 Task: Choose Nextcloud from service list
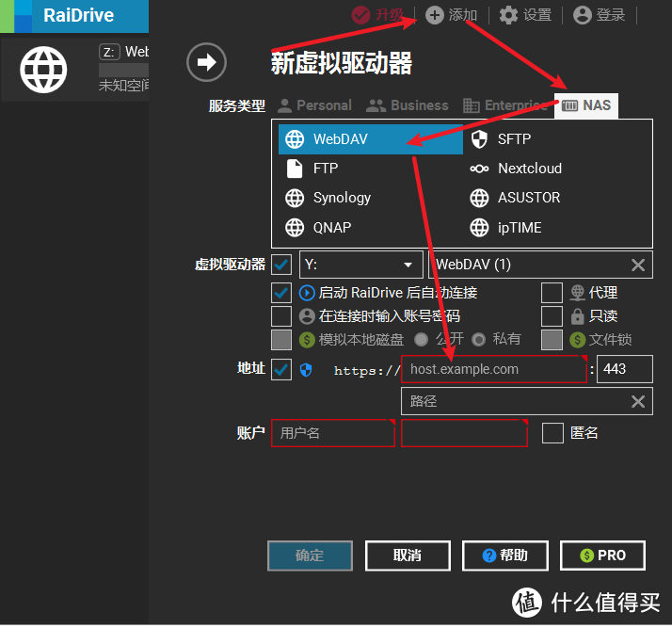[x=557, y=169]
